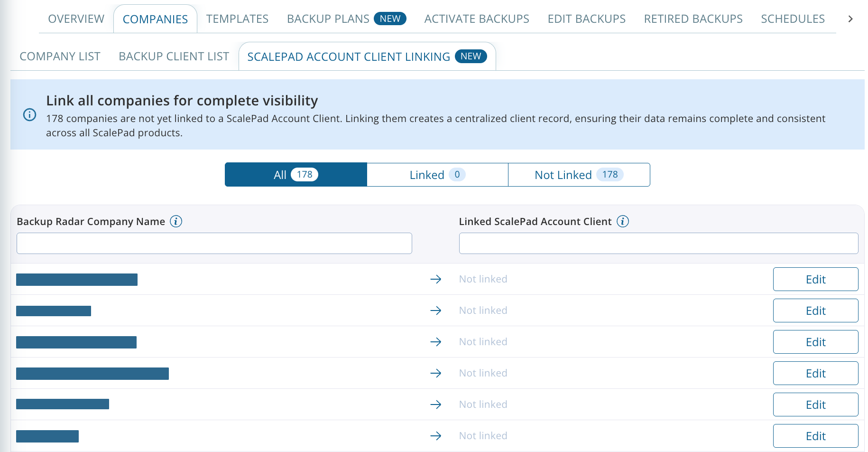Select the All 178 filter

coord(295,174)
